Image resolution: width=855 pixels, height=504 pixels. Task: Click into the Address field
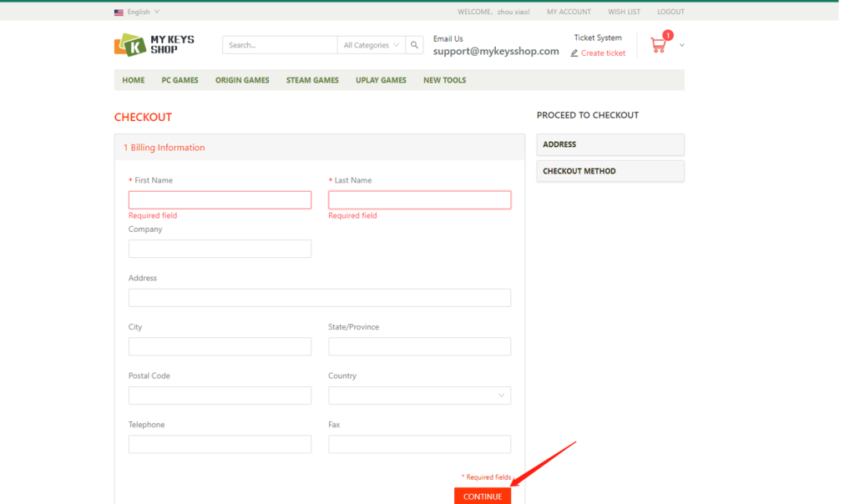[x=320, y=298]
